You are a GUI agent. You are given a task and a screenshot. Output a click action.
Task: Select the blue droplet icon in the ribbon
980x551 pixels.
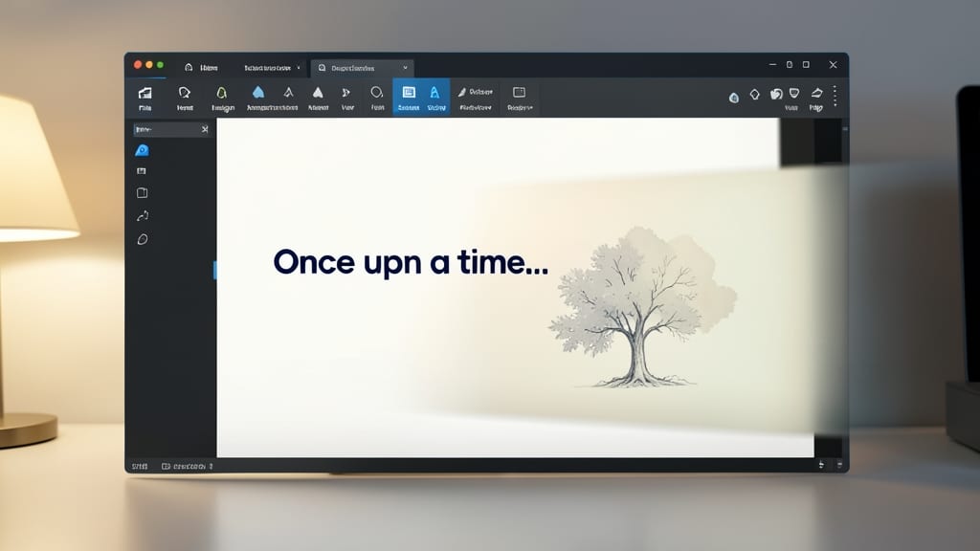[x=258, y=93]
